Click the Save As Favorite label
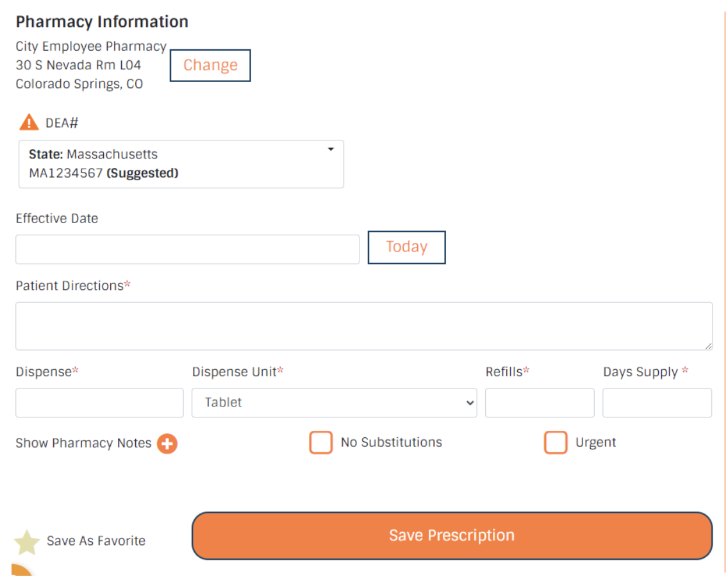728x586 pixels. [x=96, y=541]
